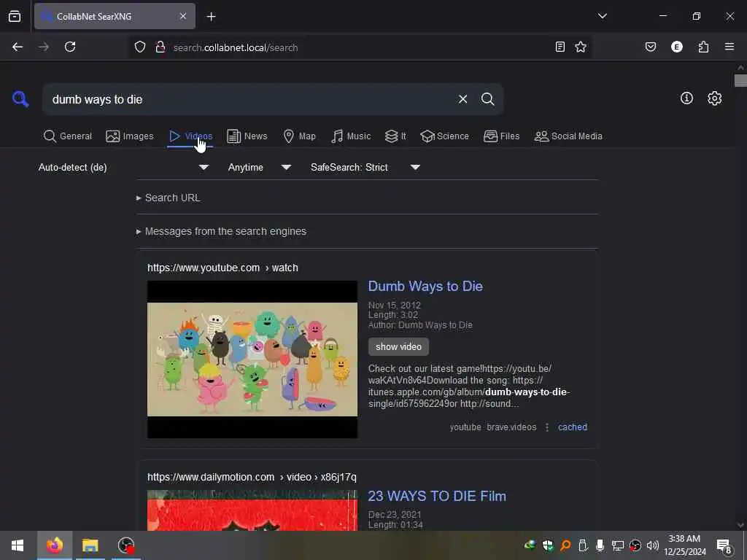Viewport: 747px width, 560px height.
Task: Switch to Files search category
Action: click(502, 136)
